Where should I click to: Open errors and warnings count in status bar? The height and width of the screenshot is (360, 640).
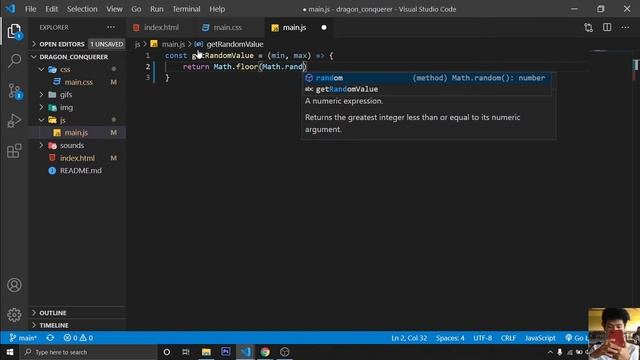(x=78, y=338)
